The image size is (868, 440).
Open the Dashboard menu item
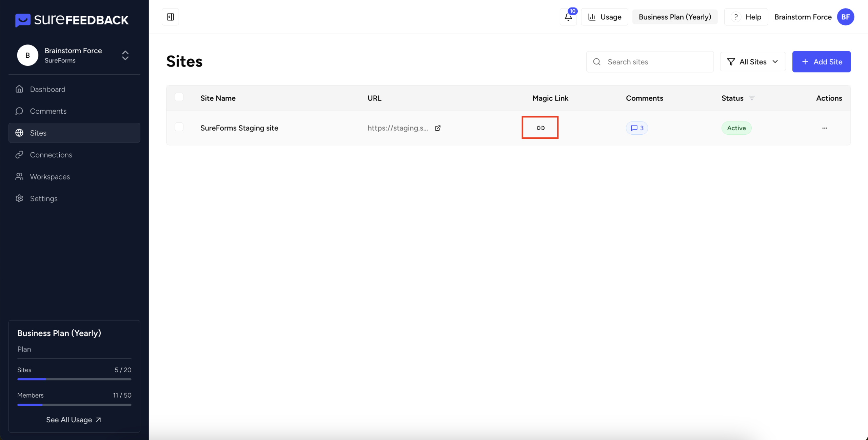[47, 89]
